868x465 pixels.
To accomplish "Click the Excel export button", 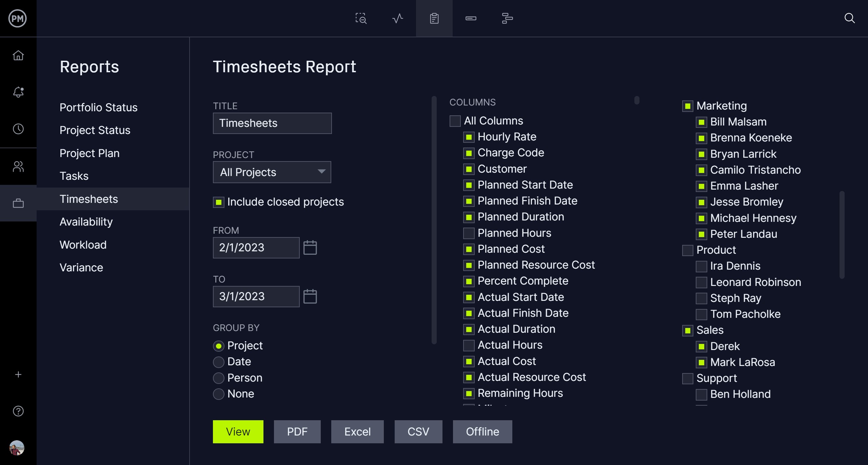I will 356,430.
